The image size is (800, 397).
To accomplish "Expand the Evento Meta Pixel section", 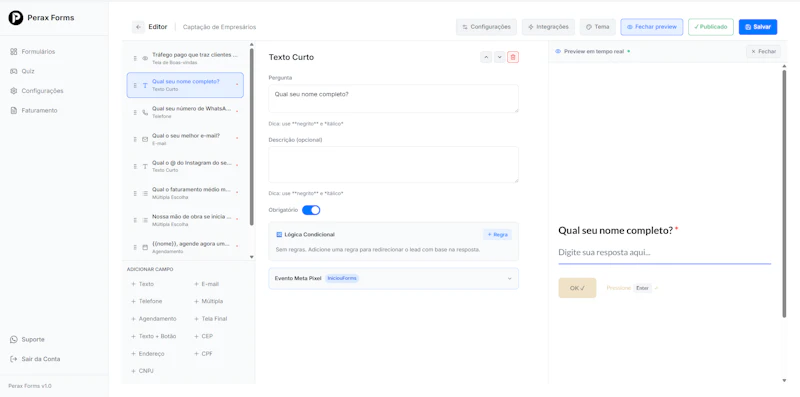I will point(393,279).
